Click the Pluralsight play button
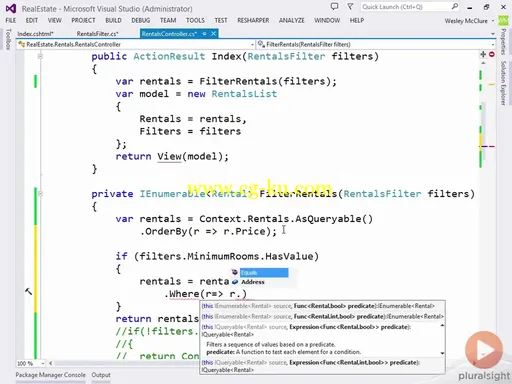Image resolution: width=512 pixels, height=384 pixels. (484, 350)
